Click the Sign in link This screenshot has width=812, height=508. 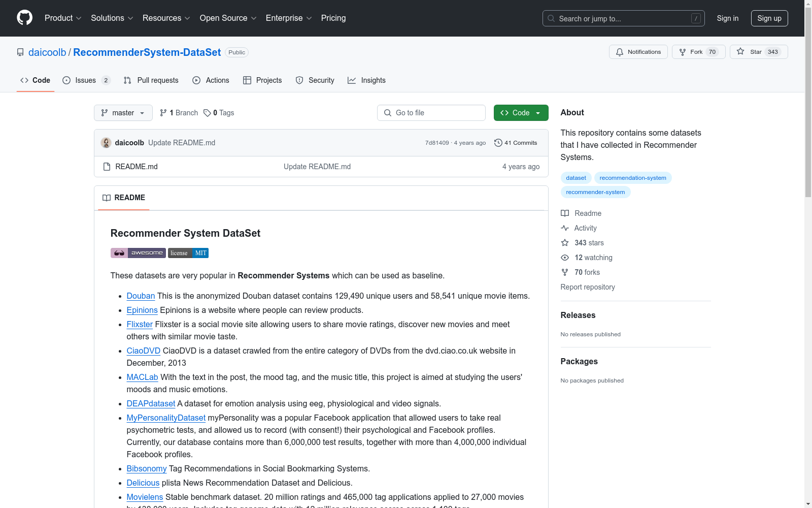point(728,18)
